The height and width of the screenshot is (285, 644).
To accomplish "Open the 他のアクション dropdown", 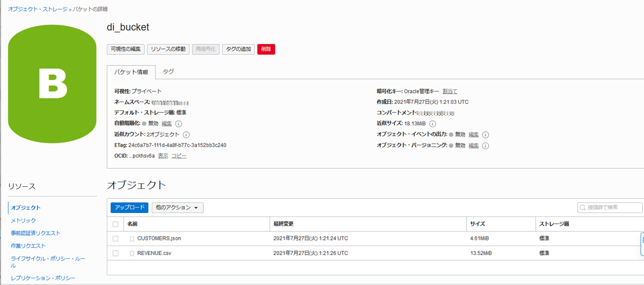I will click(177, 208).
